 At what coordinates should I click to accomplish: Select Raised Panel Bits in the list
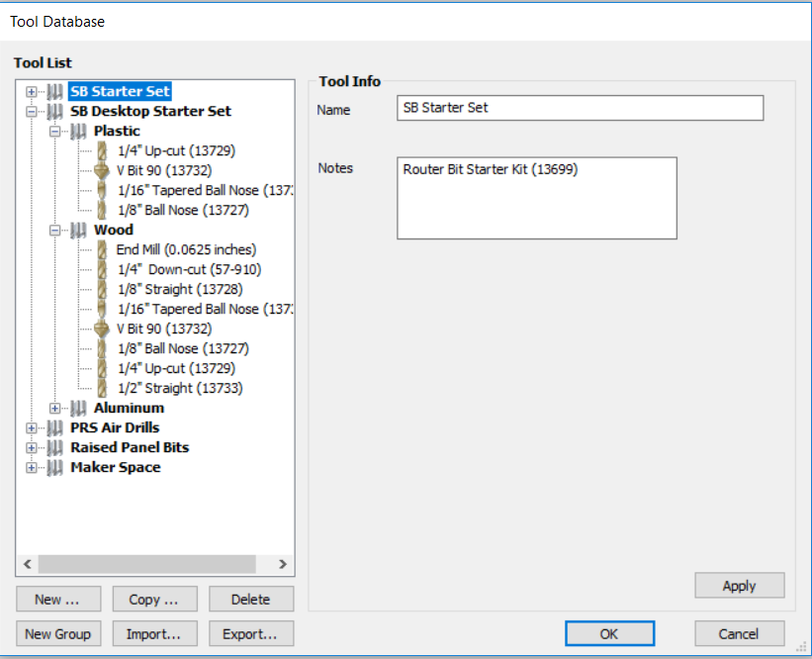coord(130,447)
